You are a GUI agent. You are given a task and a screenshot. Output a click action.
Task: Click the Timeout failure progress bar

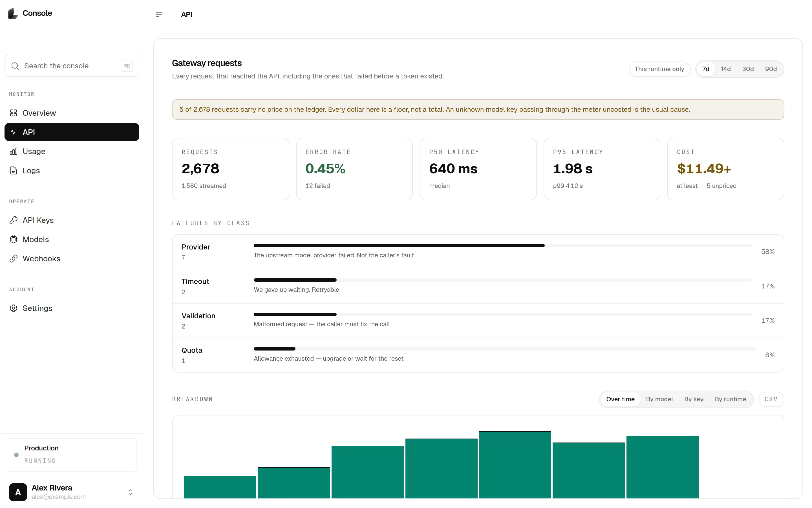[503, 280]
